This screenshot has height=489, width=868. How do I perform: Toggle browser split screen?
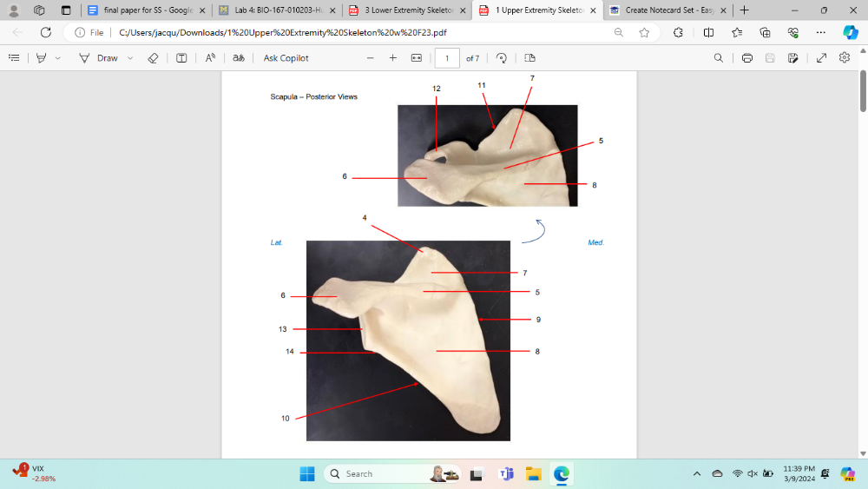click(x=708, y=32)
